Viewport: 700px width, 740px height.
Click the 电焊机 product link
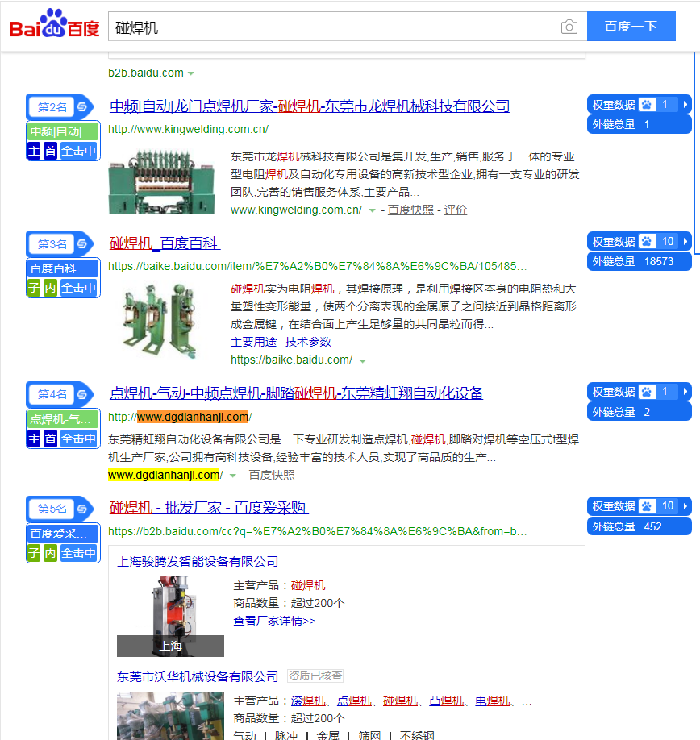pyautogui.click(x=492, y=701)
